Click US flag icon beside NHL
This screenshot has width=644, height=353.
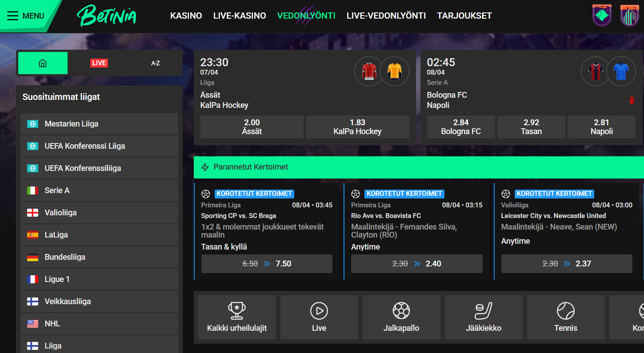point(32,324)
